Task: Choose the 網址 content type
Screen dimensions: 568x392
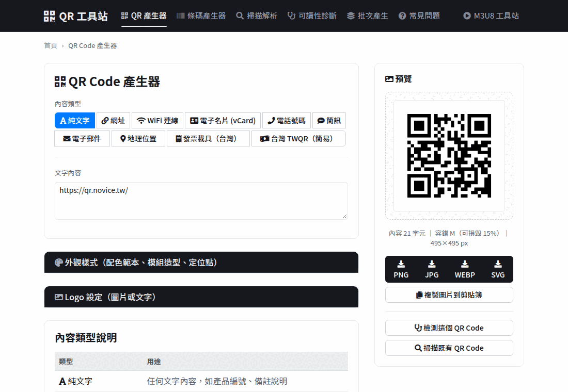Action: point(114,121)
